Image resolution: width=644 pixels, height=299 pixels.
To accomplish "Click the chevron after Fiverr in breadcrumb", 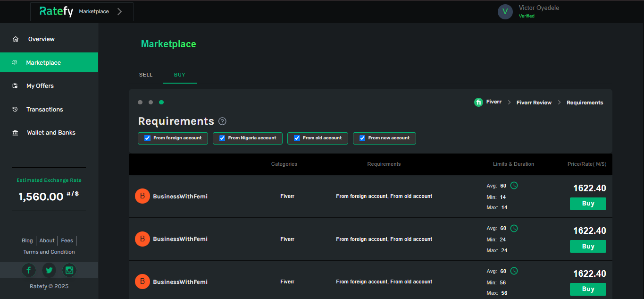I will pos(510,103).
